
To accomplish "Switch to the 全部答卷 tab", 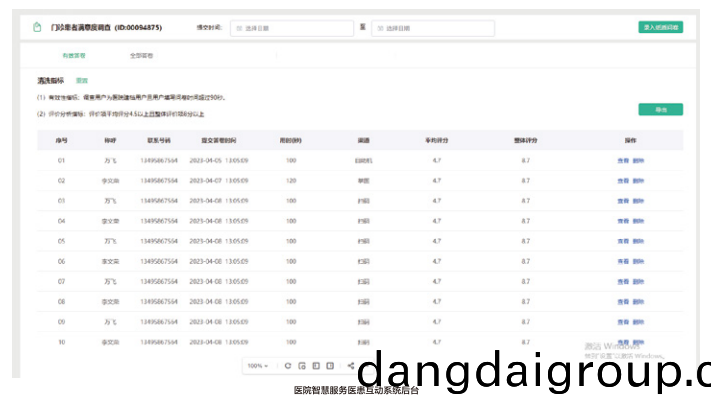I will point(141,56).
